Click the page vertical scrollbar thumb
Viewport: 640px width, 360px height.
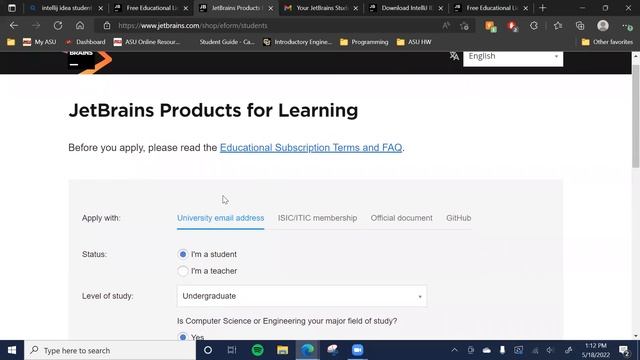pos(636,116)
